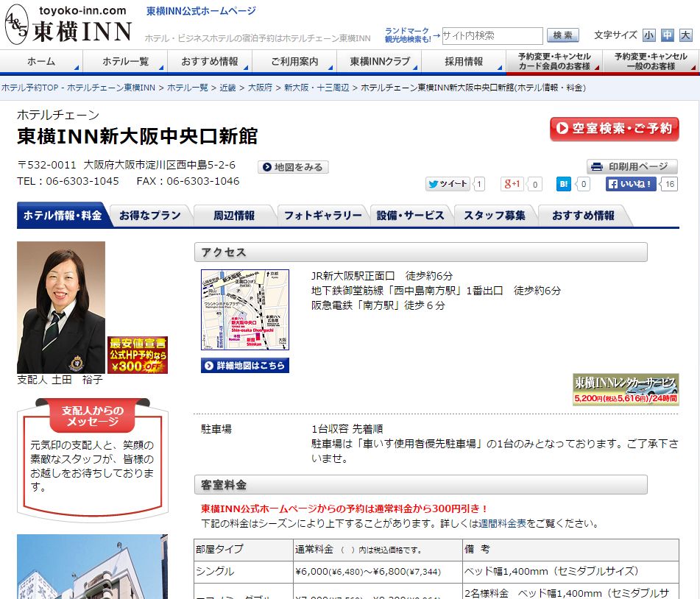Select the お得なプラン tab

coord(150,215)
